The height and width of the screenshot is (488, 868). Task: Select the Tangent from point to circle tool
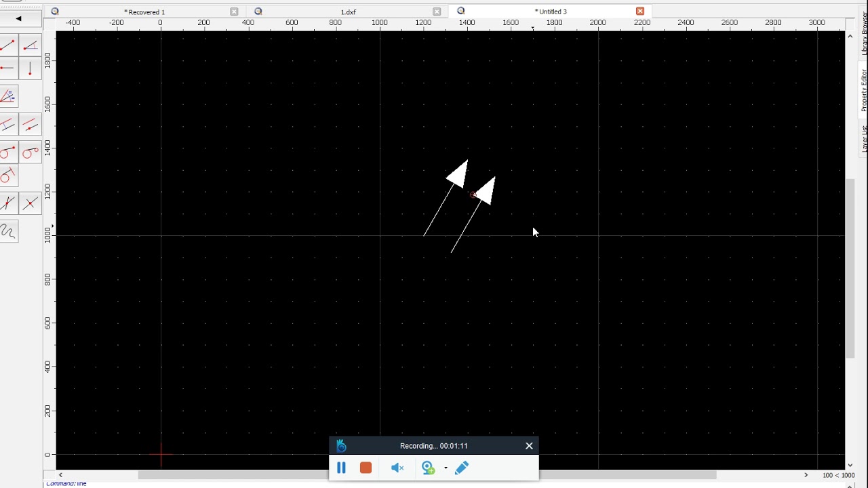coord(8,153)
